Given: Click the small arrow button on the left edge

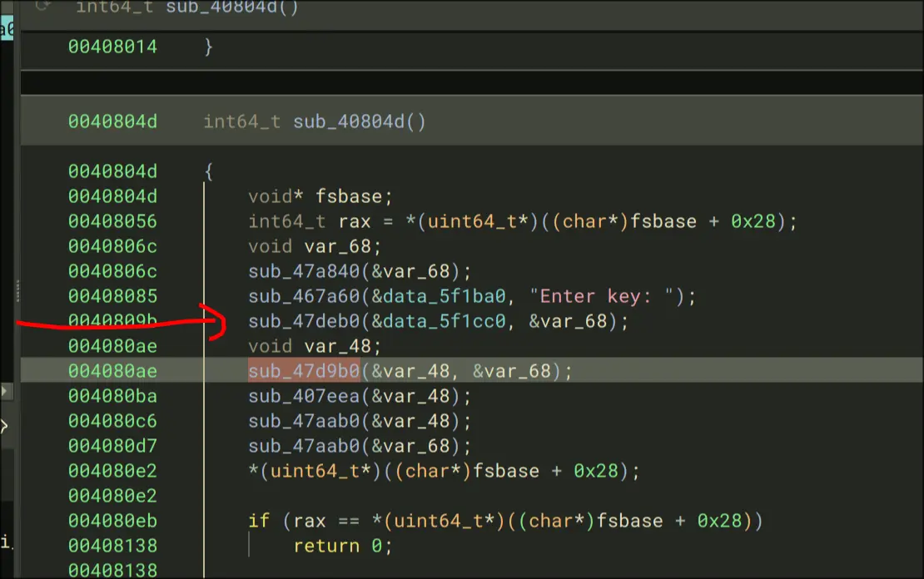Looking at the screenshot, I should 6,390.
